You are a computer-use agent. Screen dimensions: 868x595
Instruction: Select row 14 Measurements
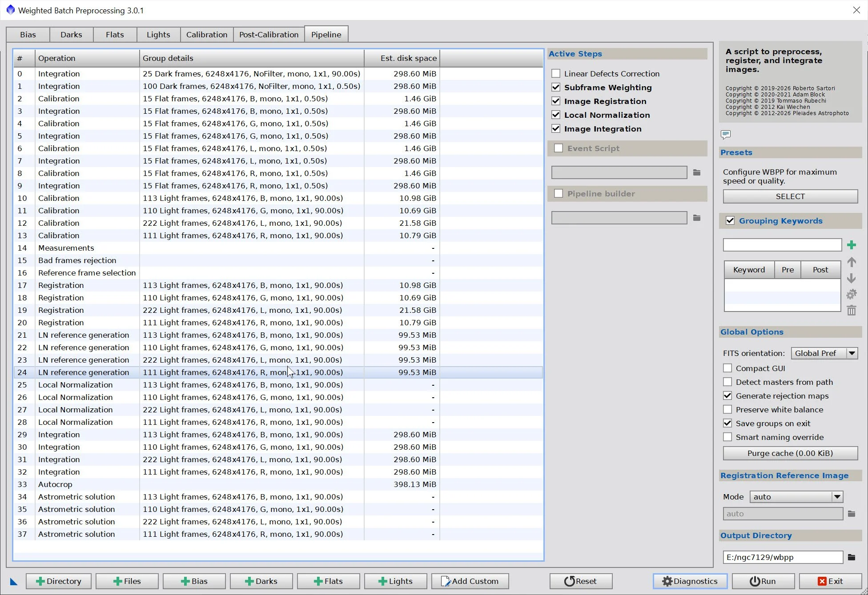click(x=278, y=248)
